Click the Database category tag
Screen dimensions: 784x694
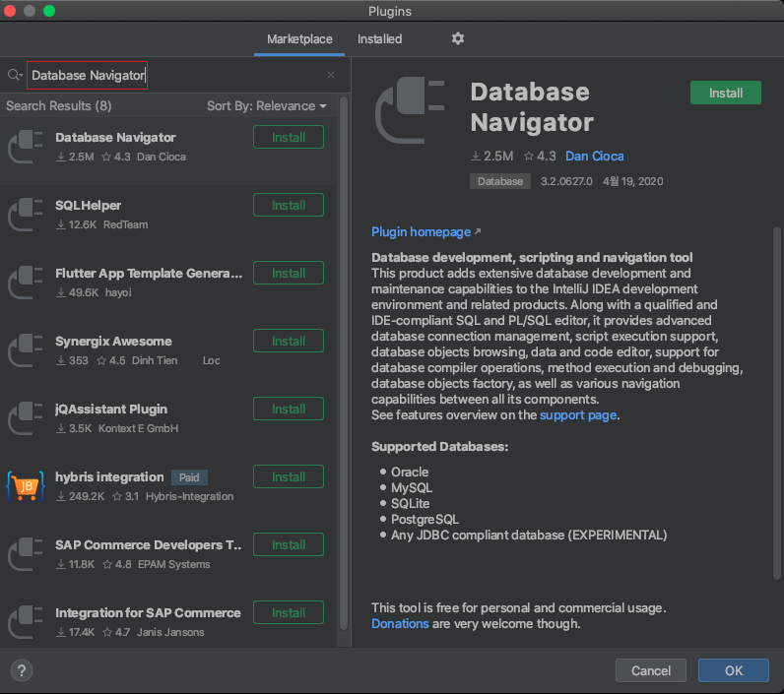point(500,181)
